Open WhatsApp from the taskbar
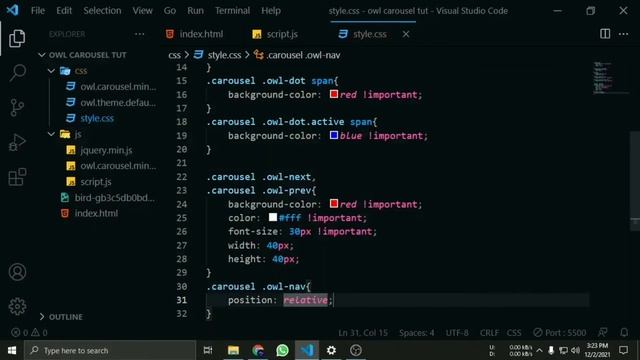The width and height of the screenshot is (640, 360). [x=282, y=350]
